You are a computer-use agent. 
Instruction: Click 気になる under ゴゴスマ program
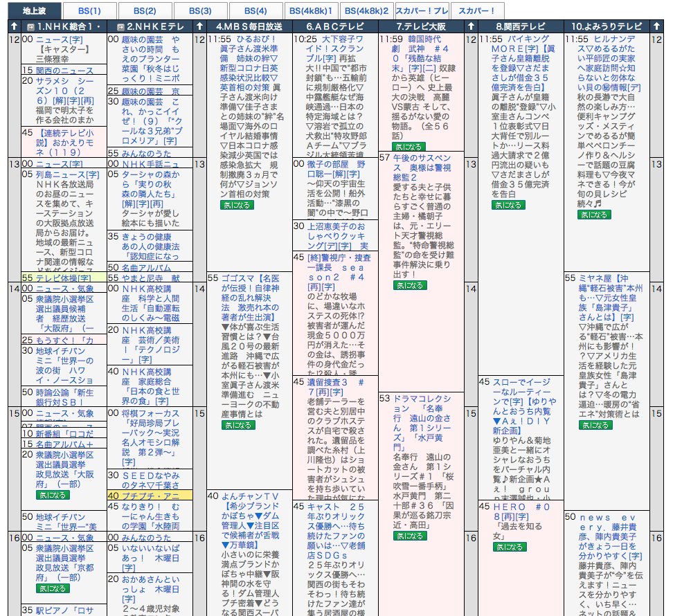238,425
